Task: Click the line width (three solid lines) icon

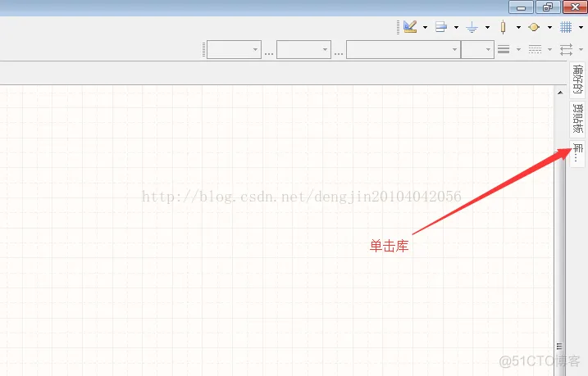Action: [504, 49]
